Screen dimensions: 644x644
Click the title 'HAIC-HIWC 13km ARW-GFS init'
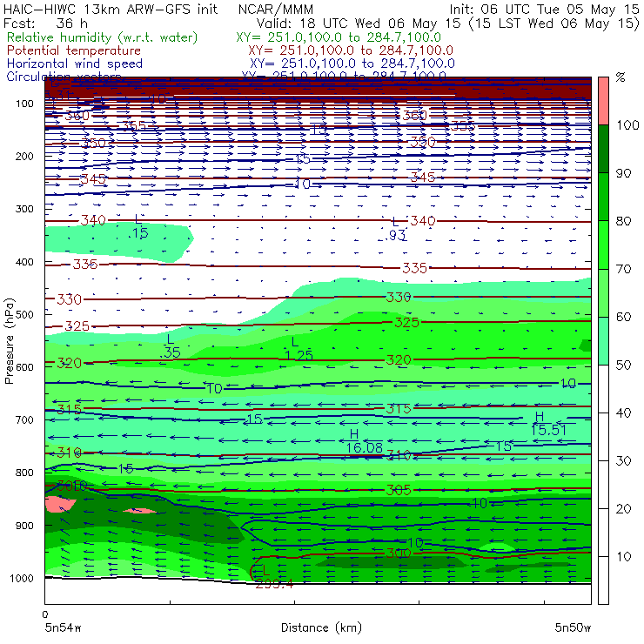pyautogui.click(x=110, y=10)
